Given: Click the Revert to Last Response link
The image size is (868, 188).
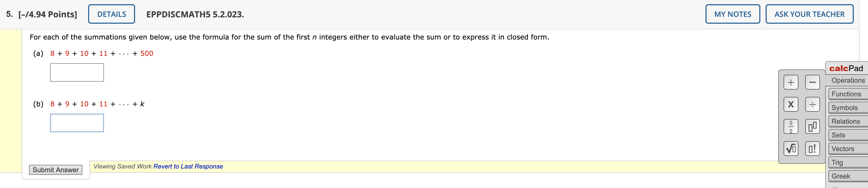Looking at the screenshot, I should click(188, 166).
